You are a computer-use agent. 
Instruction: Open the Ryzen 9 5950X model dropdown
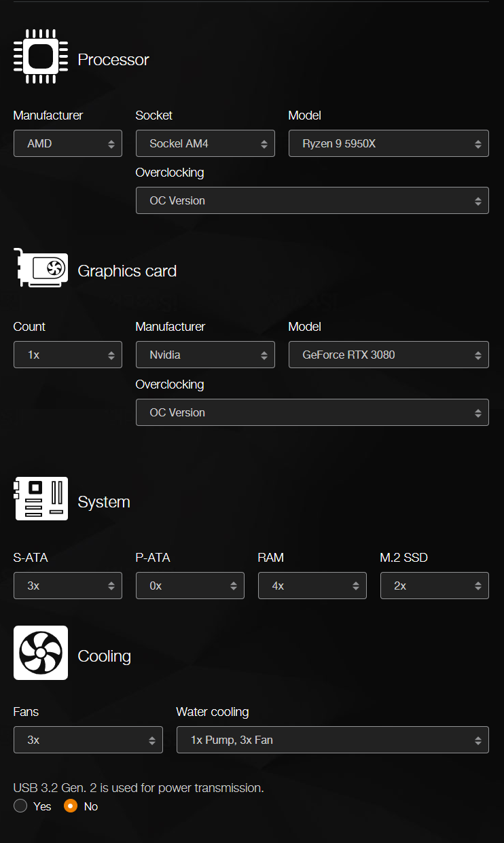coord(389,143)
